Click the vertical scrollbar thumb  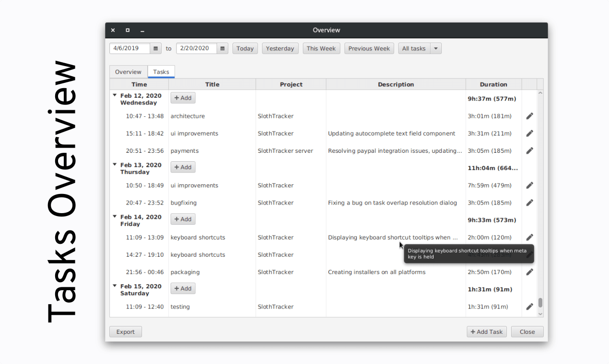(540, 303)
